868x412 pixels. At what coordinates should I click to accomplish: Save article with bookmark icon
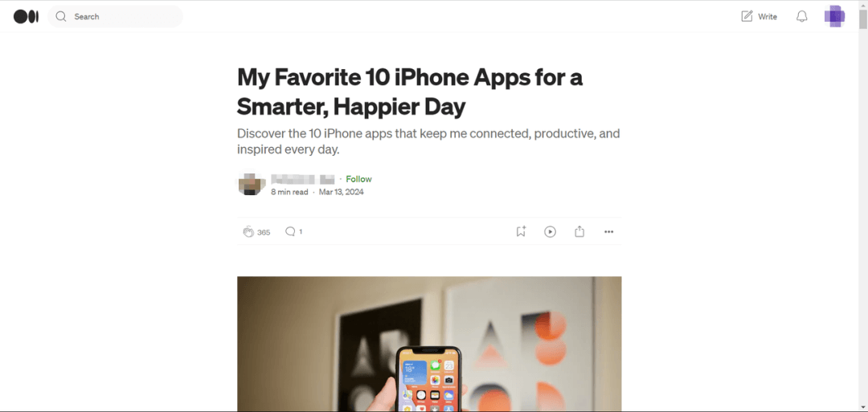pyautogui.click(x=521, y=232)
